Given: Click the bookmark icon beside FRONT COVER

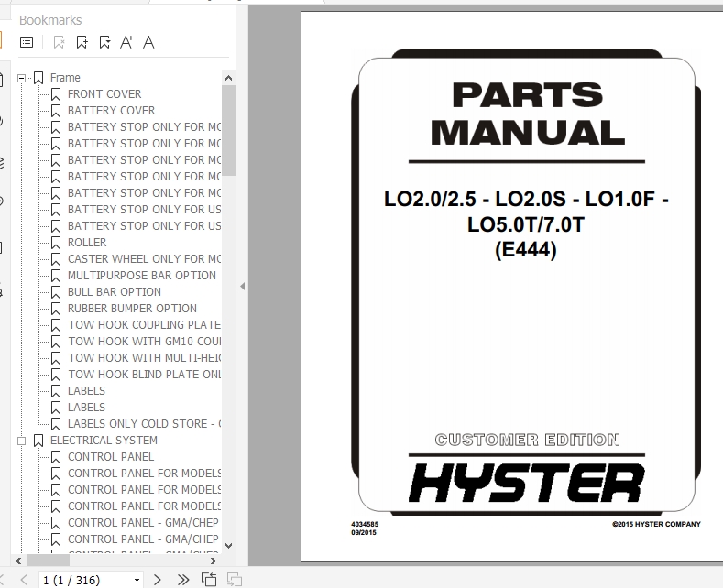Looking at the screenshot, I should pos(56,94).
